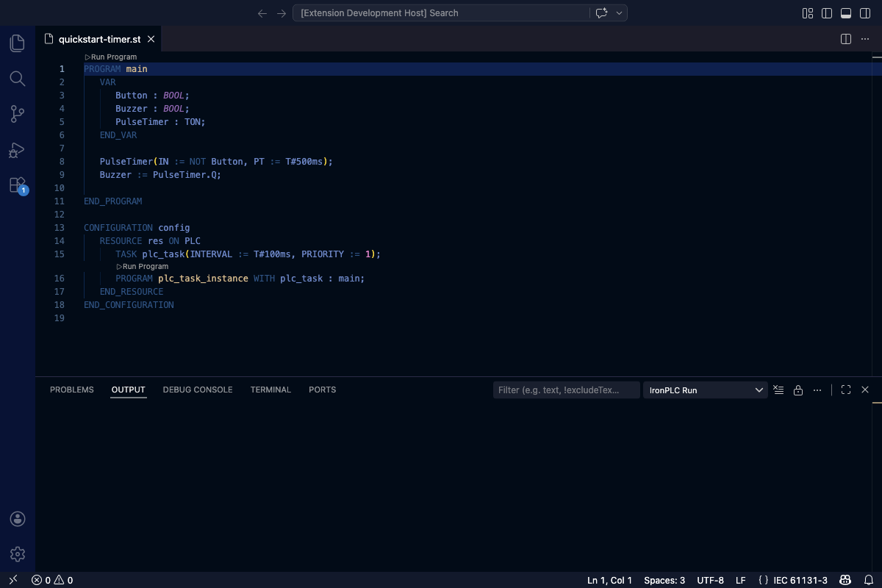Image resolution: width=882 pixels, height=588 pixels.
Task: Open remote window indicator in status bar
Action: [12, 580]
